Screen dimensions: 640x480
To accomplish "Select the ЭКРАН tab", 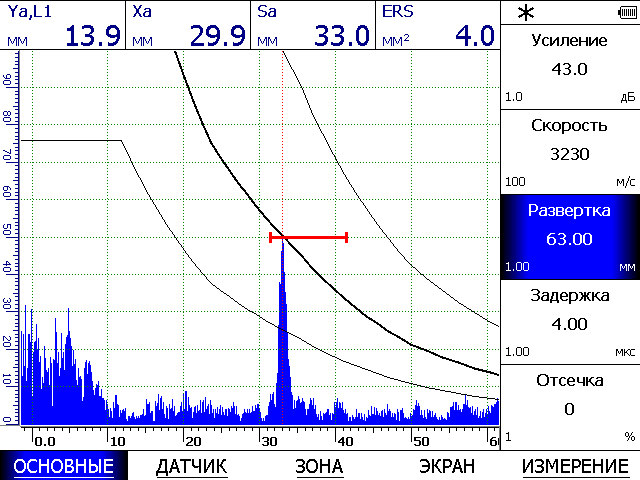I will 447,466.
